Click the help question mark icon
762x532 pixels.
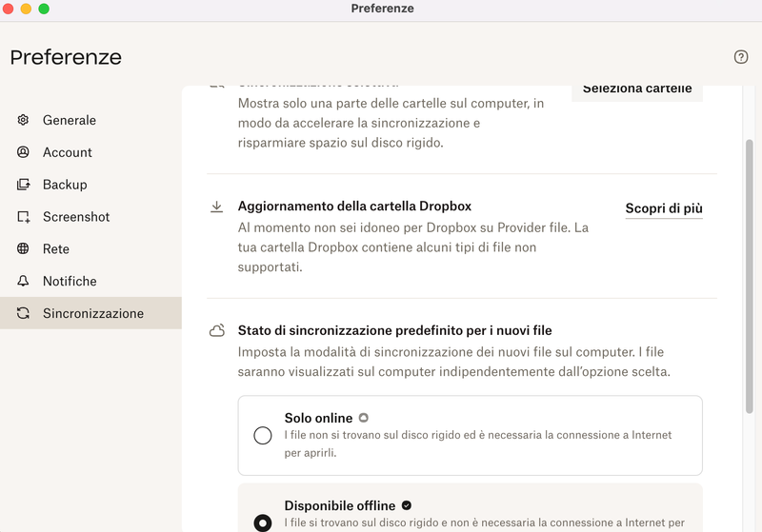[741, 57]
